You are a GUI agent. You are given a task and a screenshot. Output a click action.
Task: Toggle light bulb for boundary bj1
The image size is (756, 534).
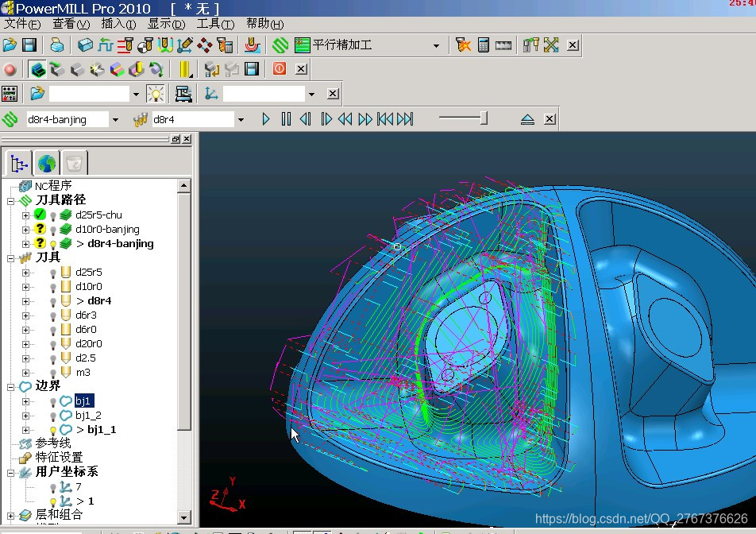click(x=53, y=402)
